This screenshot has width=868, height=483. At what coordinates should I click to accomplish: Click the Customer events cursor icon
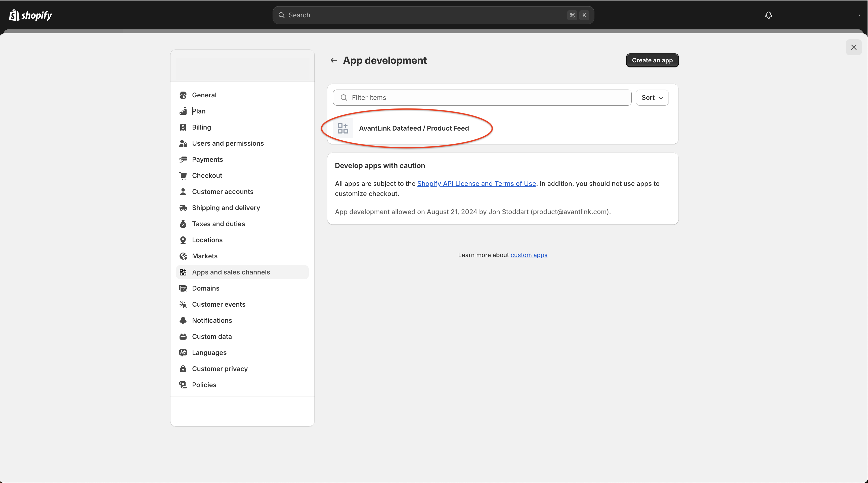[x=183, y=304]
